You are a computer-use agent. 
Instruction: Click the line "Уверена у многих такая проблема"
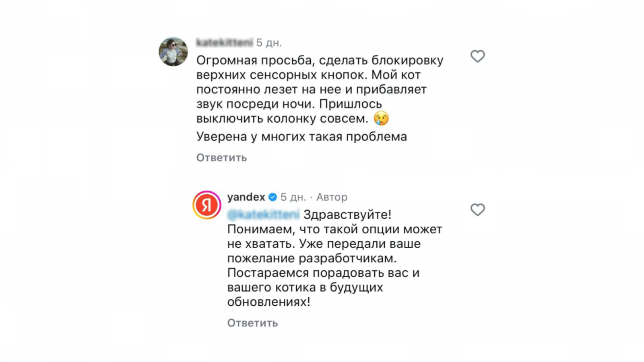pos(301,137)
